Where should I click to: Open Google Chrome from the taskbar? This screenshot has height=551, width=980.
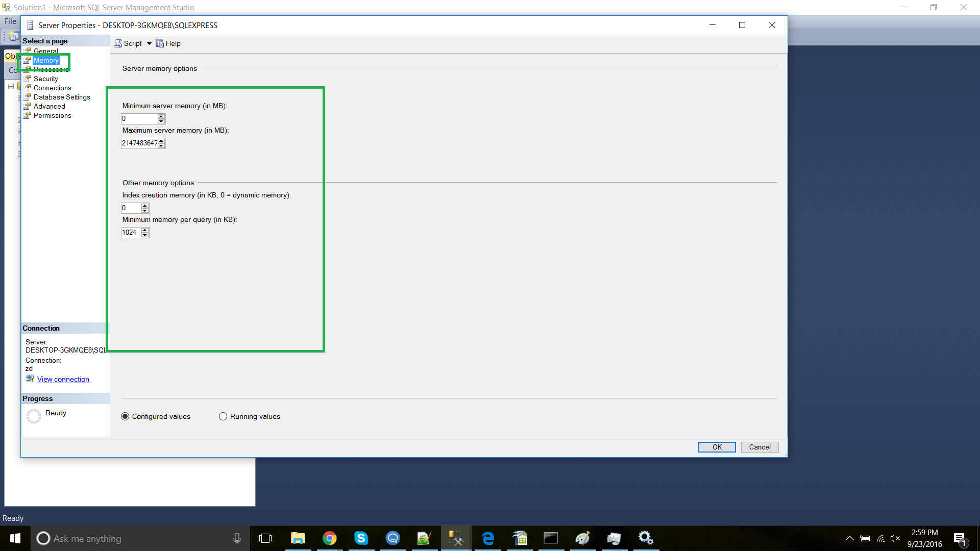[330, 538]
